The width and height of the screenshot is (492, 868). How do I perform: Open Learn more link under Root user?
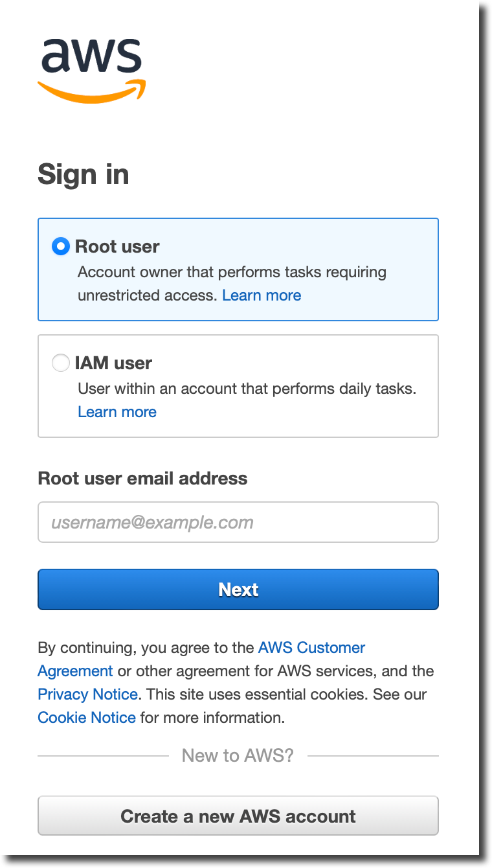click(262, 295)
